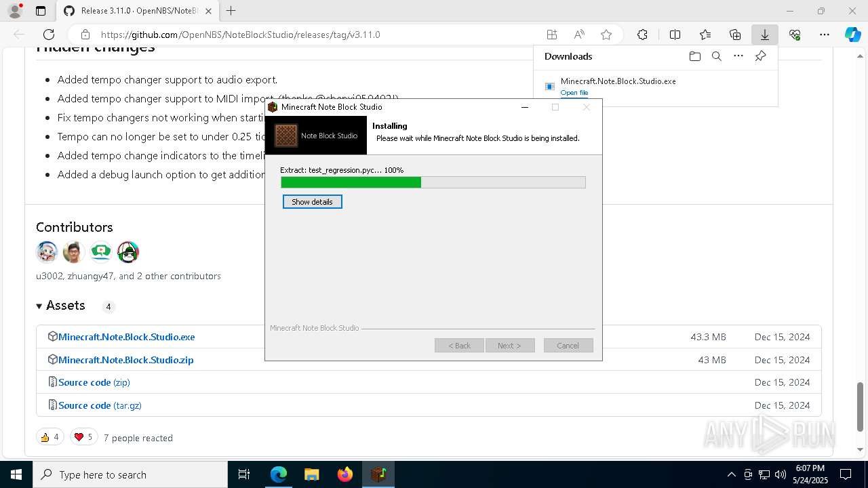
Task: Download Minecraft.Note.Block.Studio.exe asset link
Action: (127, 337)
